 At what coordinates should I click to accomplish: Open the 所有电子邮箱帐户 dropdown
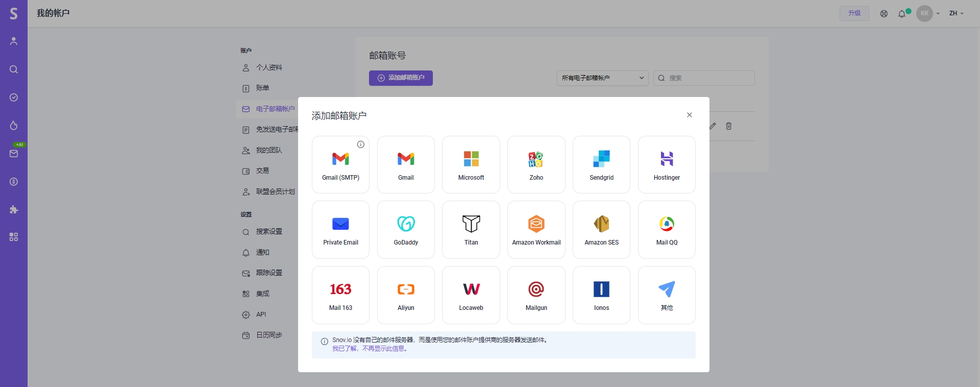pyautogui.click(x=602, y=78)
